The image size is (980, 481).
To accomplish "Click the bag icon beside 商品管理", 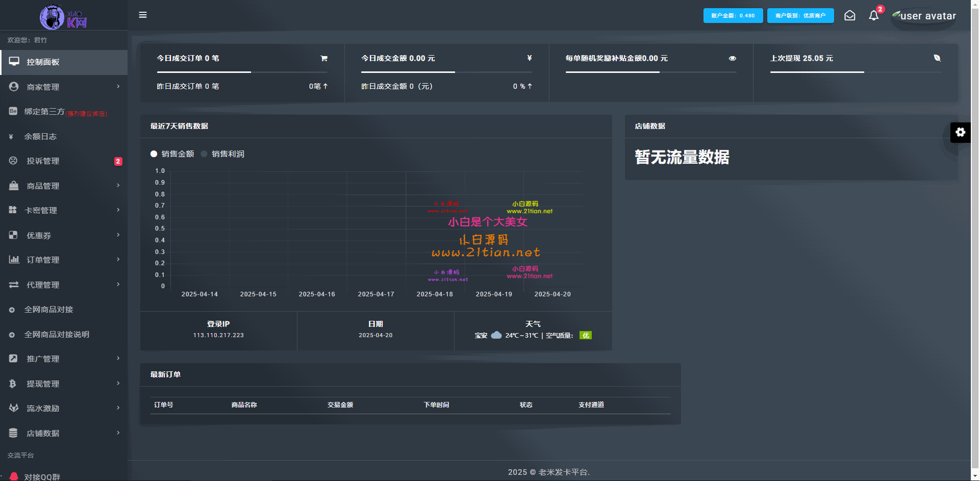I will (14, 186).
